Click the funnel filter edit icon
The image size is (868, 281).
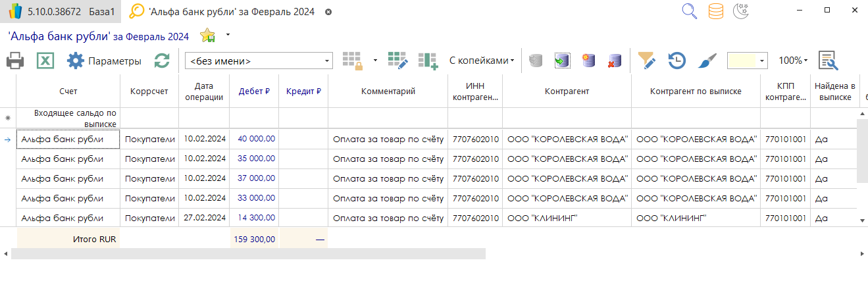647,61
